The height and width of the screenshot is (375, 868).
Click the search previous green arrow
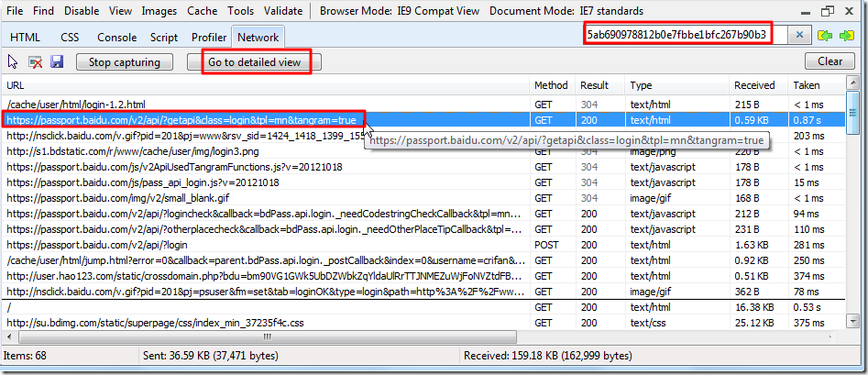824,36
